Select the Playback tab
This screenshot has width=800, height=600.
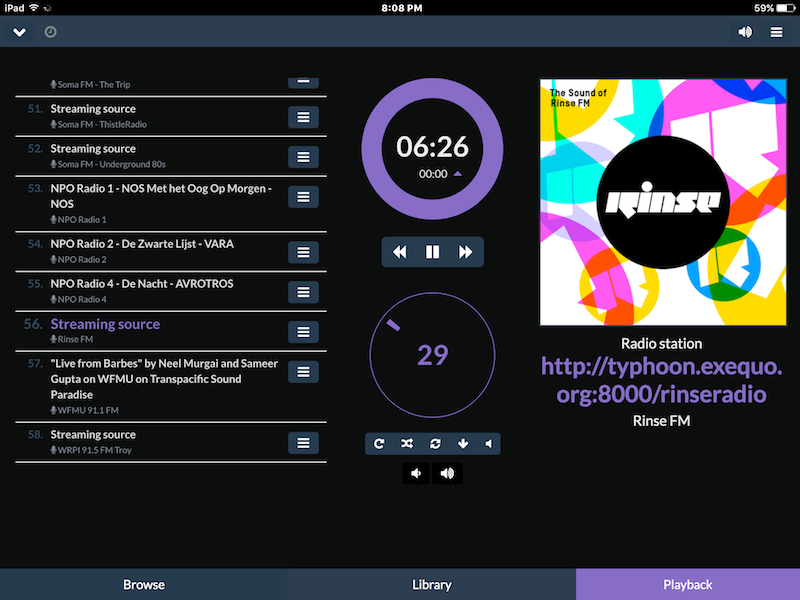click(x=688, y=584)
